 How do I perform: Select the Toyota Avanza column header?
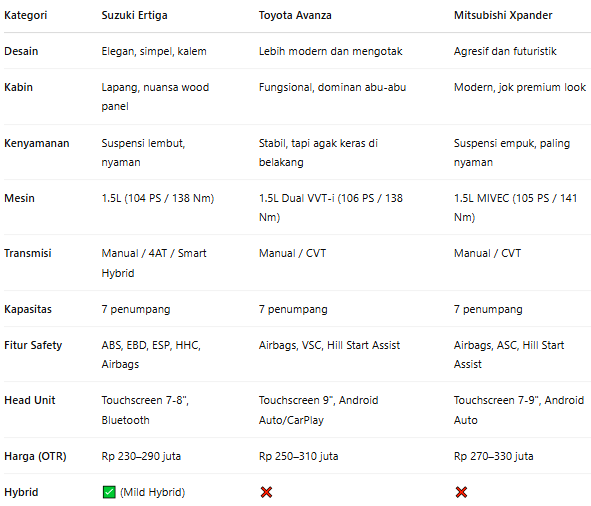tap(295, 15)
